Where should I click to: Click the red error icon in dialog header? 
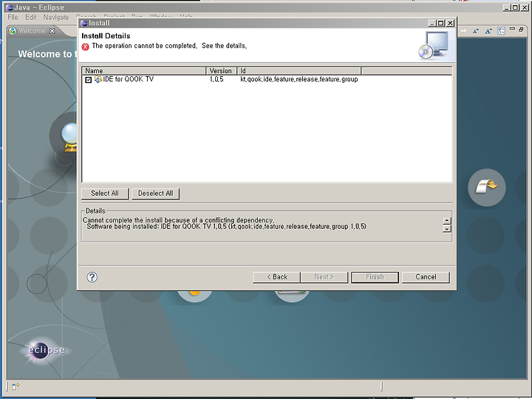[x=85, y=47]
